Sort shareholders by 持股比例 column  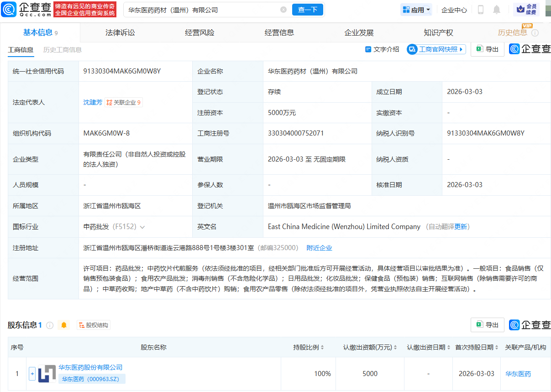point(322,347)
